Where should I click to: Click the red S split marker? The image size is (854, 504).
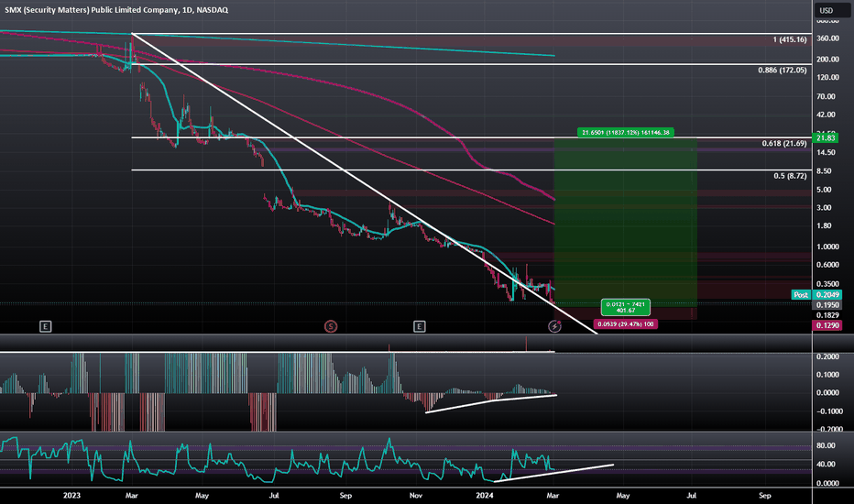331,325
